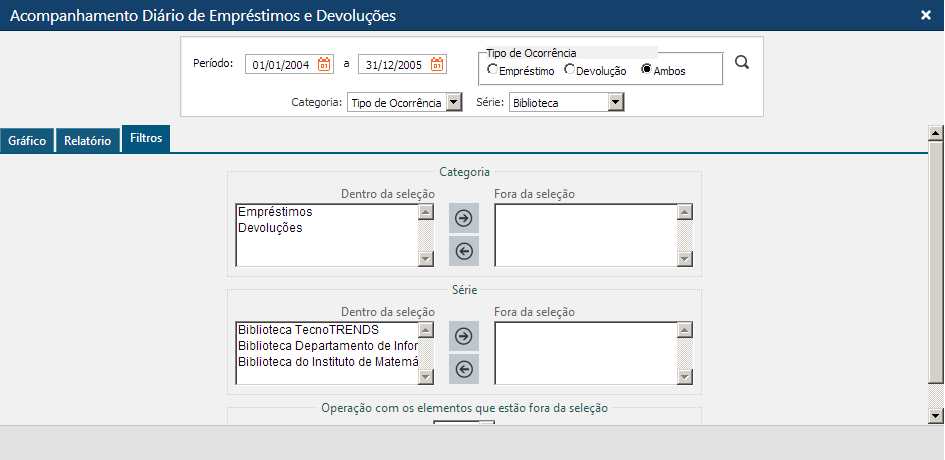Screen dimensions: 945x460
Task: Select the Empréstimo radio option
Action: 492,69
